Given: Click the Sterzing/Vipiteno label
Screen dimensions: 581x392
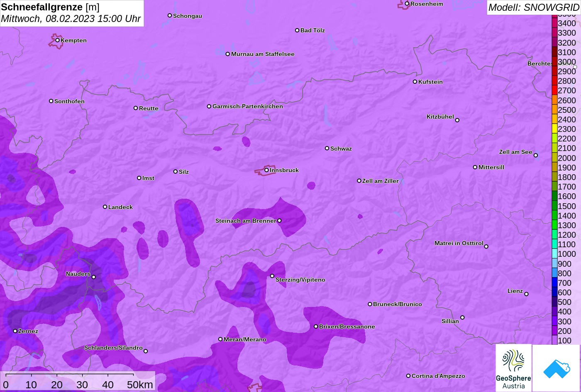Looking at the screenshot, I should coord(300,280).
